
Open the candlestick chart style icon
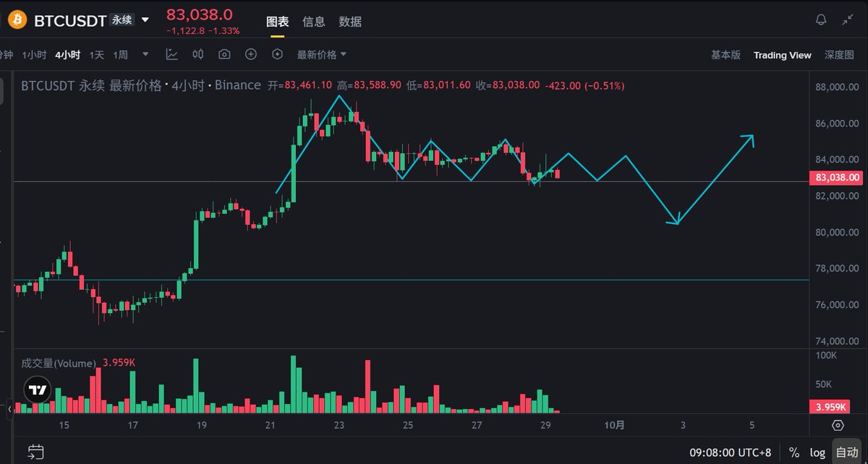[198, 54]
